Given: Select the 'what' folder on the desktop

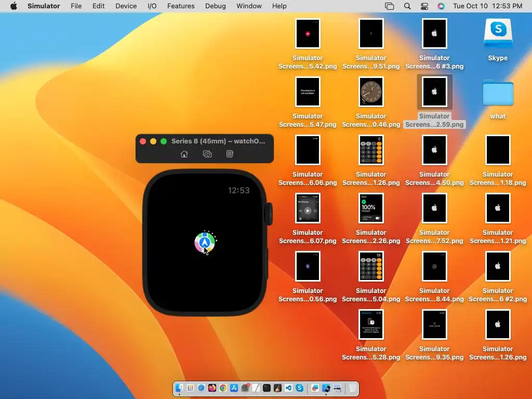Looking at the screenshot, I should click(498, 92).
